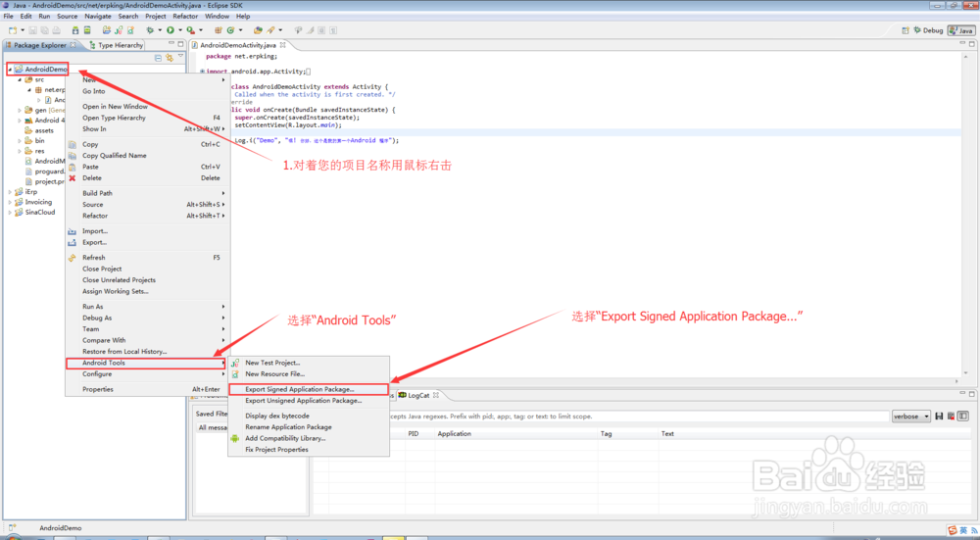The height and width of the screenshot is (540, 980).
Task: Click the LogCat clear log icon
Action: [x=951, y=417]
